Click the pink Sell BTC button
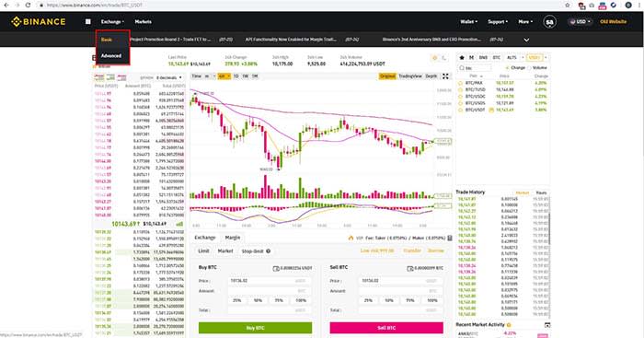The image size is (644, 338). 386,328
